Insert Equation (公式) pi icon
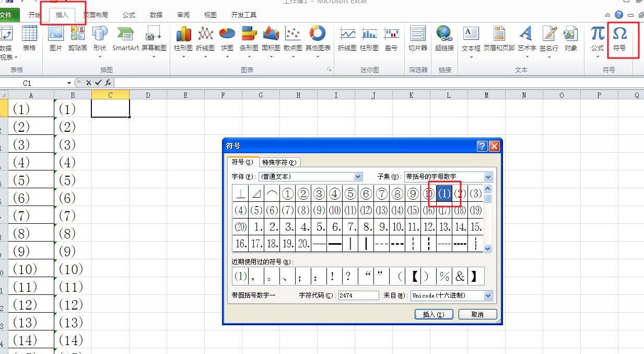Image resolution: width=644 pixels, height=354 pixels. (598, 41)
